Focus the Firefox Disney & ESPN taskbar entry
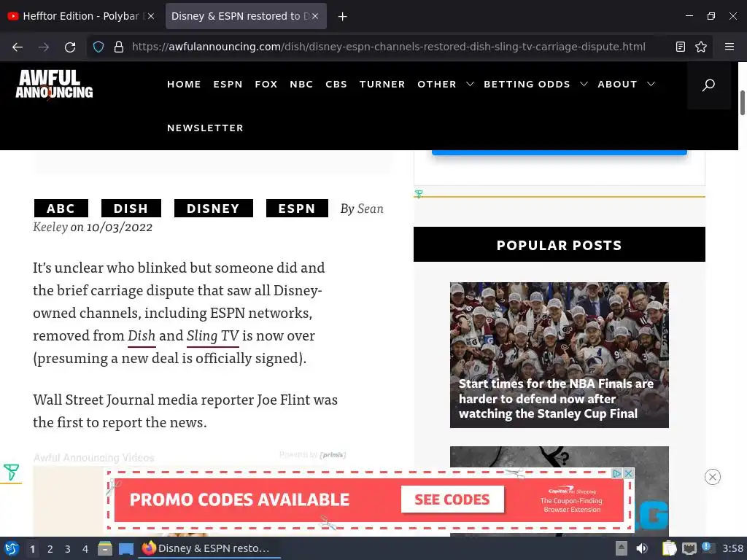The height and width of the screenshot is (560, 747). tap(209, 548)
